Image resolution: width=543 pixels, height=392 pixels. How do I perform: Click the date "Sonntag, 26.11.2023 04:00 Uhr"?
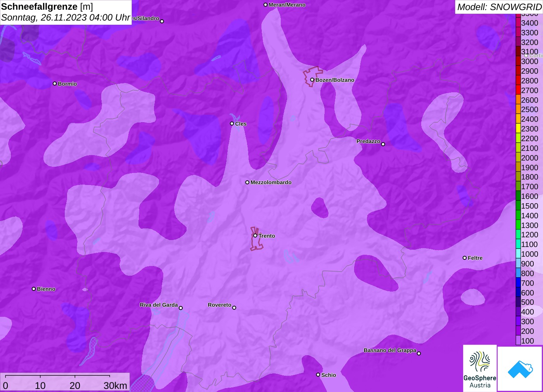tap(66, 17)
